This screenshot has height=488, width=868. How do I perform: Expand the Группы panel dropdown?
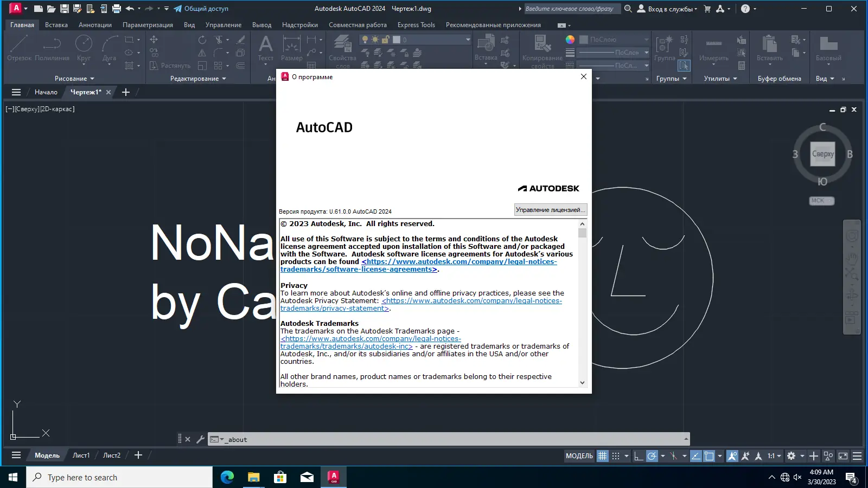coord(672,79)
